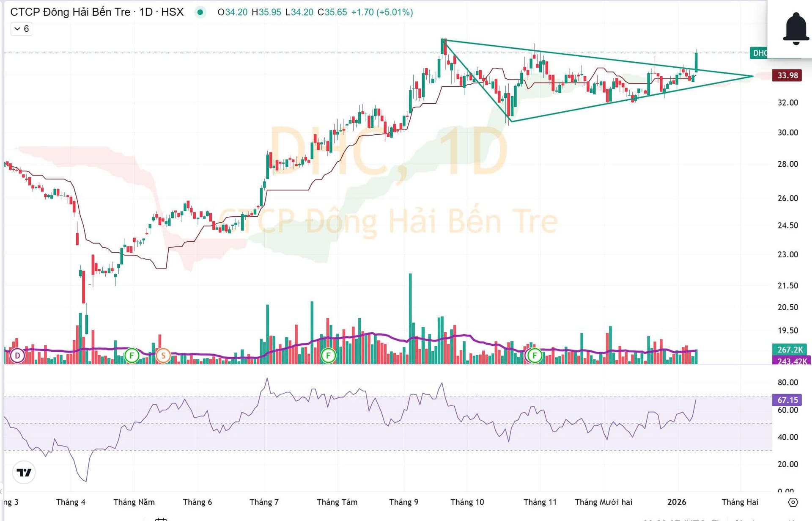Click the 33.98 price label on the axis

787,75
